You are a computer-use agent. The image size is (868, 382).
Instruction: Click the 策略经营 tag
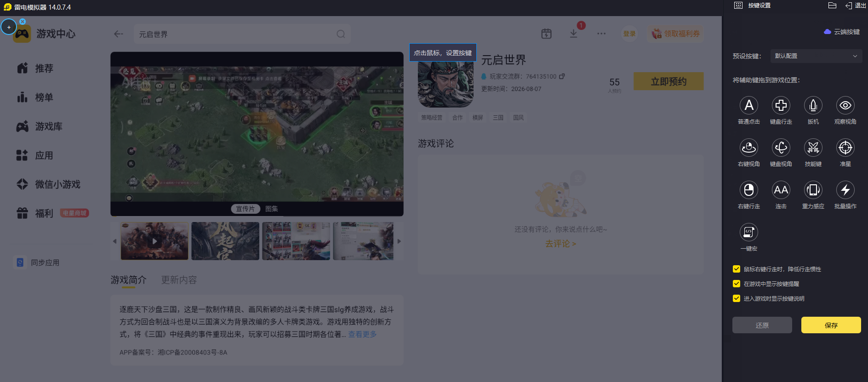point(432,118)
